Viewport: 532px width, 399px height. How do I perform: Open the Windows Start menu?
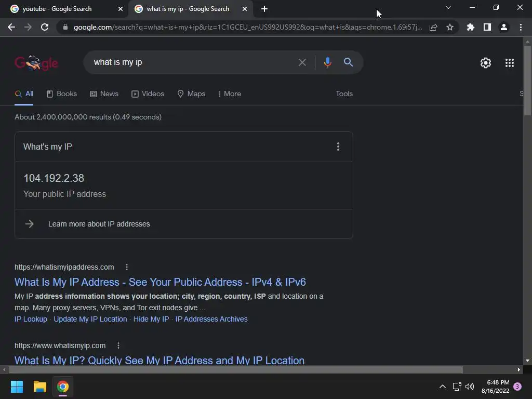click(x=17, y=387)
